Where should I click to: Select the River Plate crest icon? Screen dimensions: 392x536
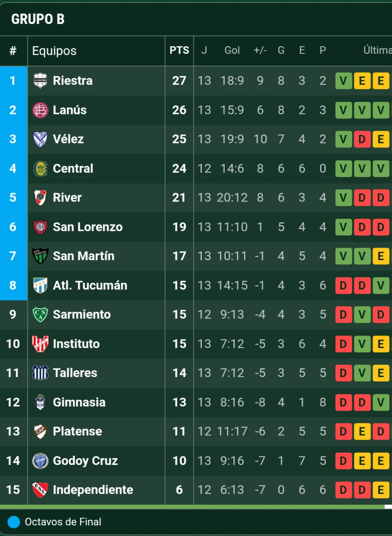40,198
